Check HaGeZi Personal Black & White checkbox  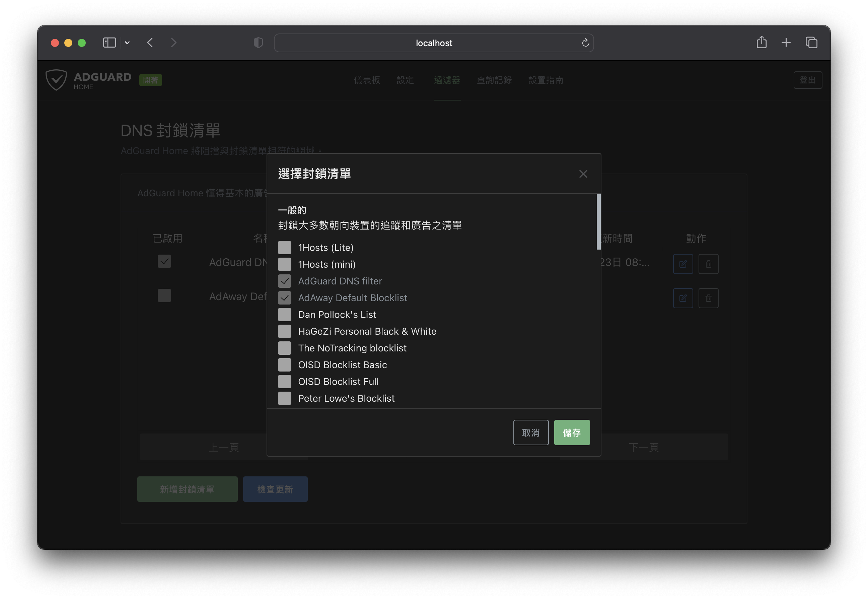click(284, 331)
